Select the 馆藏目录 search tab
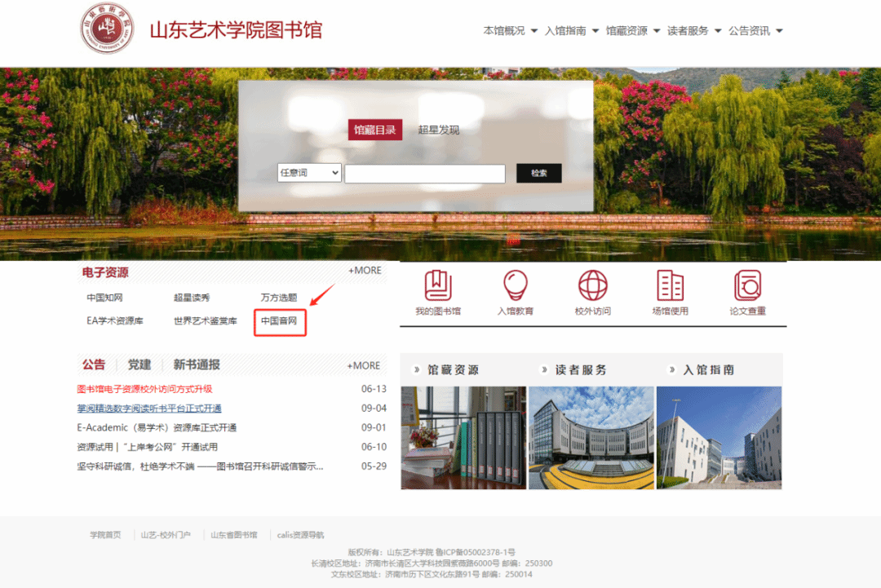The image size is (881, 588). tap(375, 130)
